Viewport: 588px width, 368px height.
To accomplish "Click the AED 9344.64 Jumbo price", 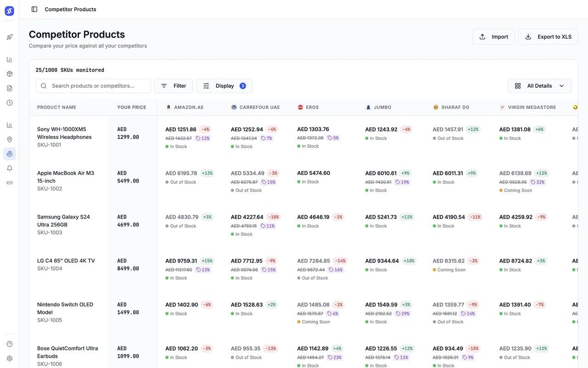I will 382,261.
